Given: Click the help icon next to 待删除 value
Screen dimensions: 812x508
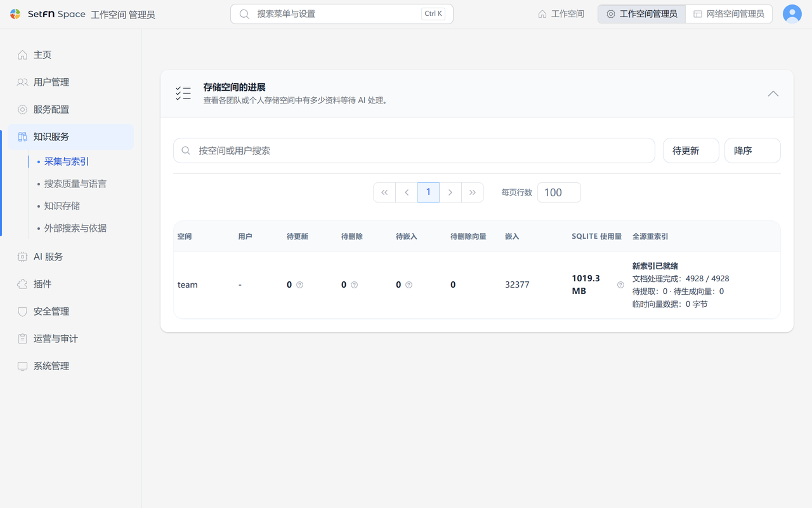Looking at the screenshot, I should [x=355, y=285].
